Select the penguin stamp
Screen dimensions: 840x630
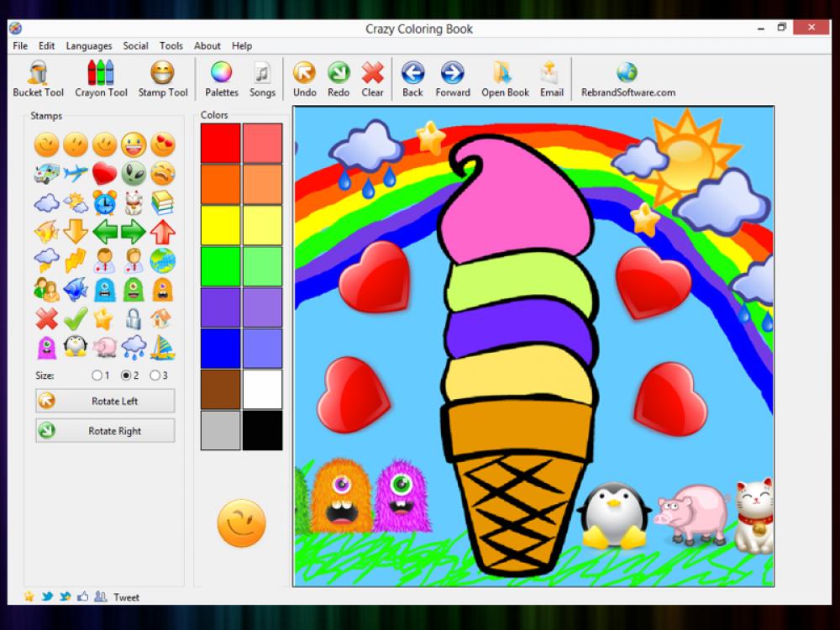(x=75, y=345)
